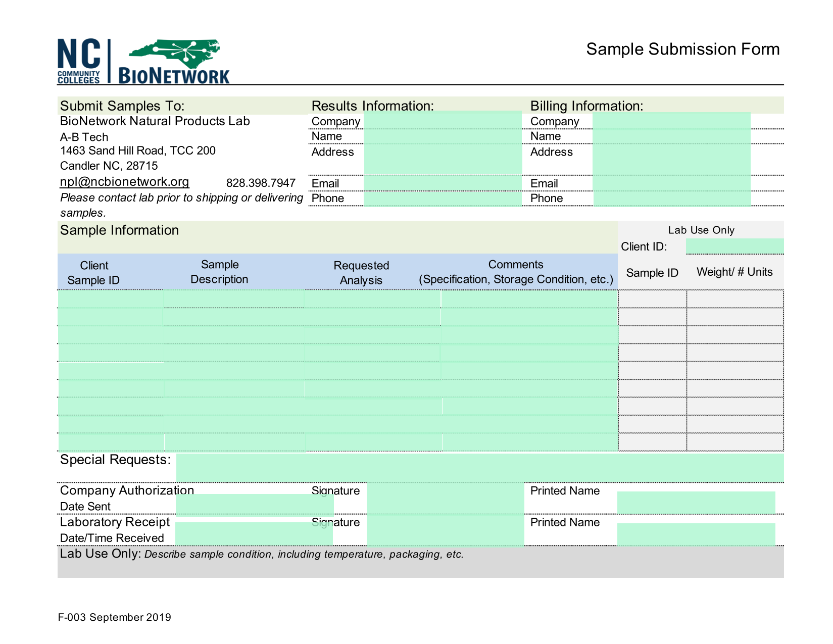The width and height of the screenshot is (833, 644).
Task: Click the Results Information Company field
Action: [x=443, y=120]
